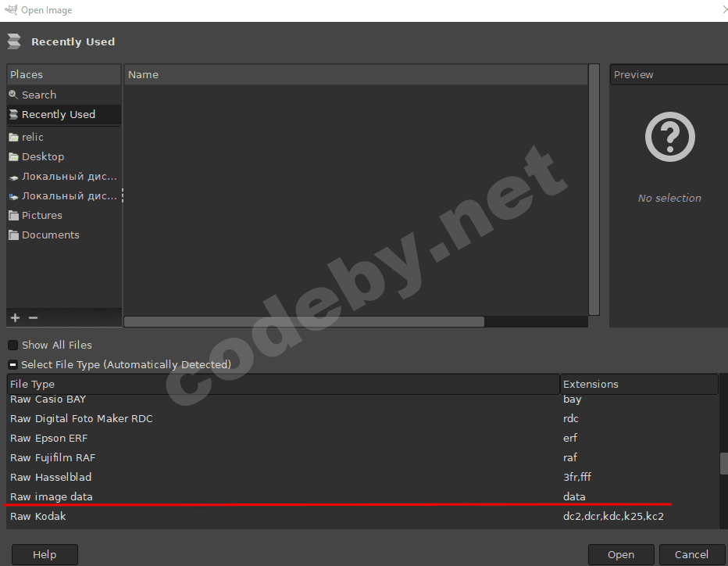Click the 'raf' extension cell
The width and height of the screenshot is (728, 566).
(x=569, y=458)
